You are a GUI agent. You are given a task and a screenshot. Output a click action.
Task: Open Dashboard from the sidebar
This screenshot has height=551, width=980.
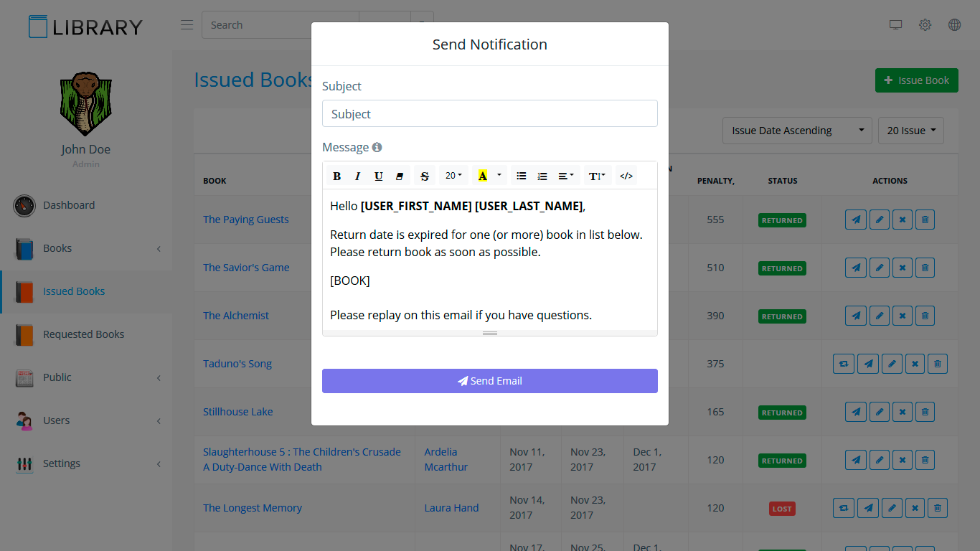tap(69, 205)
